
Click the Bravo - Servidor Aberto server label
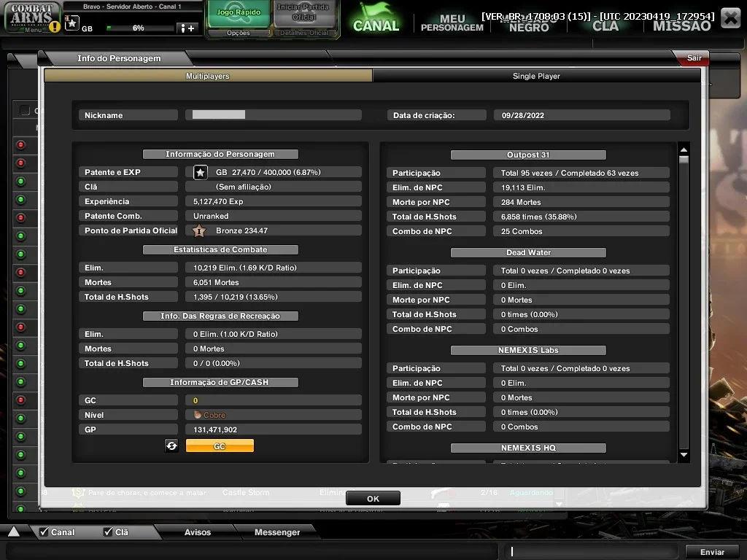(x=132, y=7)
